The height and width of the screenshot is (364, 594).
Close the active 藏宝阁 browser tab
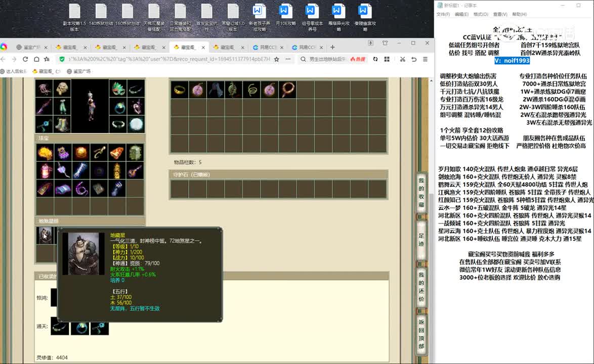coord(203,48)
